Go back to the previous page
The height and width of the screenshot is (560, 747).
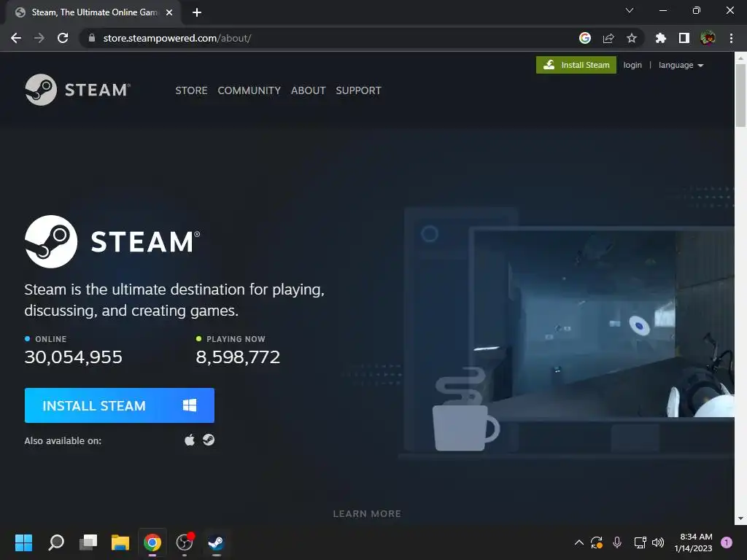16,38
